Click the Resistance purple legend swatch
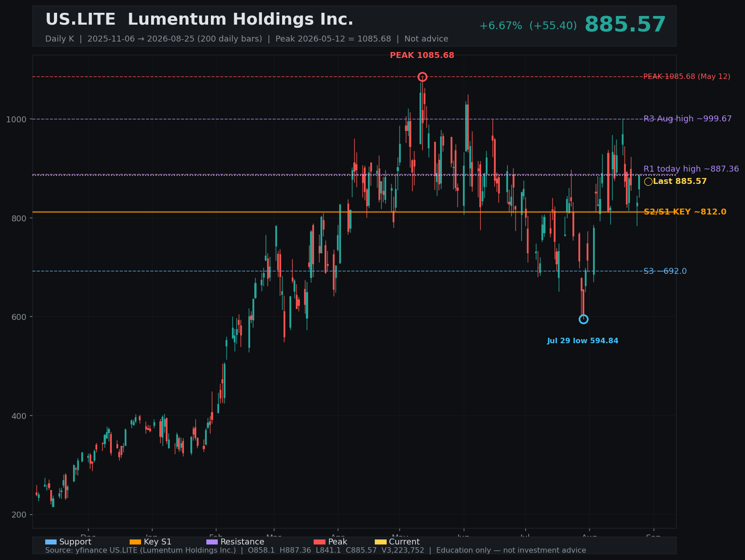This screenshot has width=745, height=560. (x=212, y=542)
